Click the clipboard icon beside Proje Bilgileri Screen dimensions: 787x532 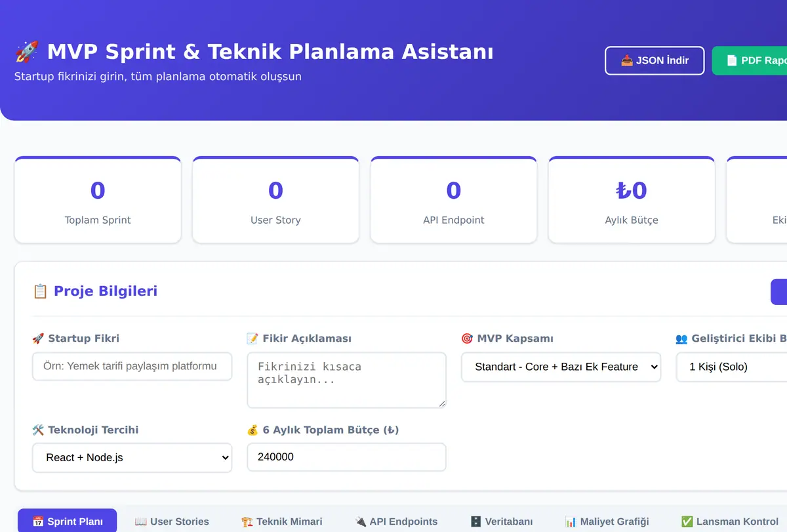point(40,291)
